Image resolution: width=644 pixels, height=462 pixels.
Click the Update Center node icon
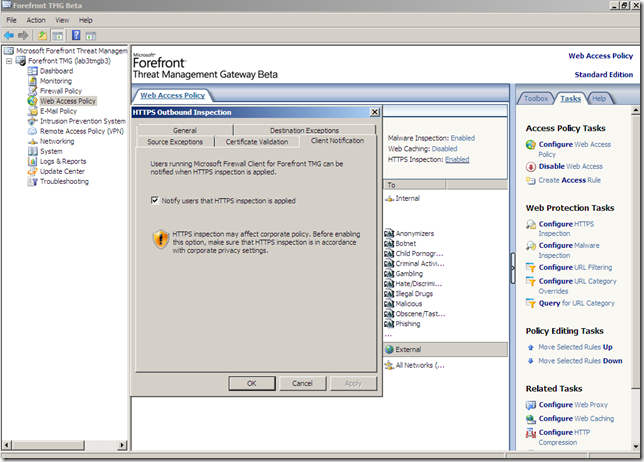[32, 171]
